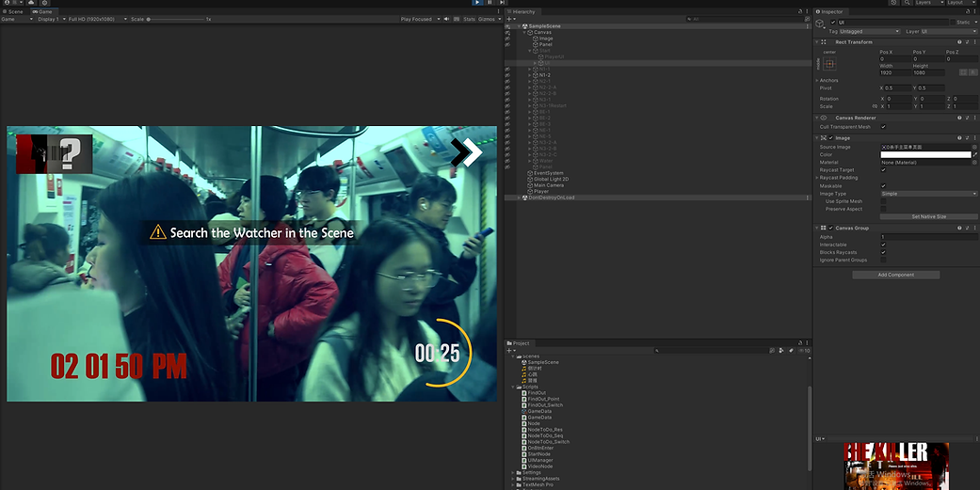Click the double-arrow skip icon in game view

point(466,151)
